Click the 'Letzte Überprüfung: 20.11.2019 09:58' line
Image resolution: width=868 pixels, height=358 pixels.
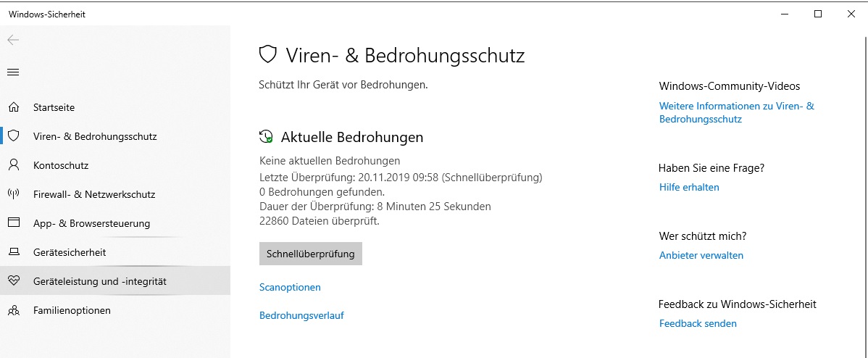[401, 177]
